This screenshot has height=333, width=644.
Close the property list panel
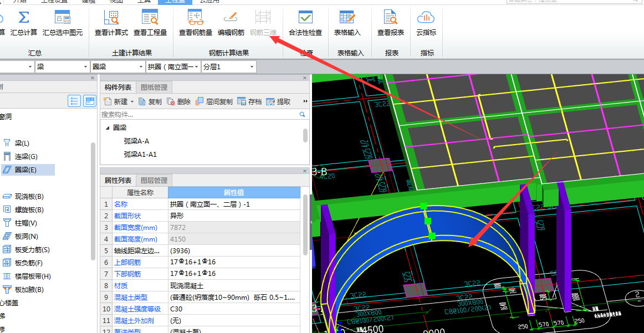coord(305,171)
